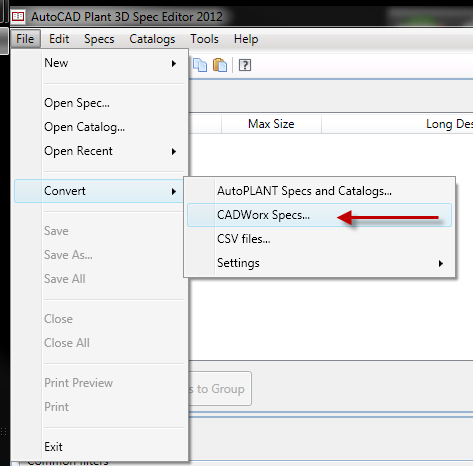Click the Save As... menu entry
The width and height of the screenshot is (473, 466).
[x=100, y=255]
